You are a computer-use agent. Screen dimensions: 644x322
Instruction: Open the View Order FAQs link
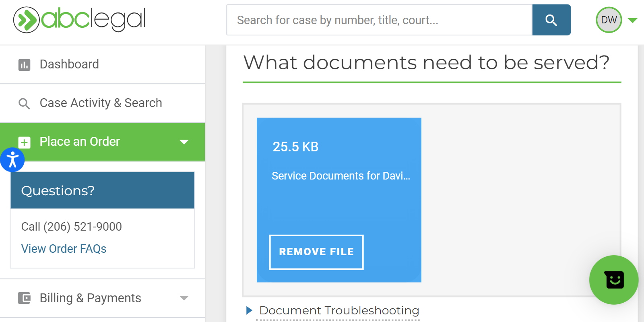(x=64, y=249)
